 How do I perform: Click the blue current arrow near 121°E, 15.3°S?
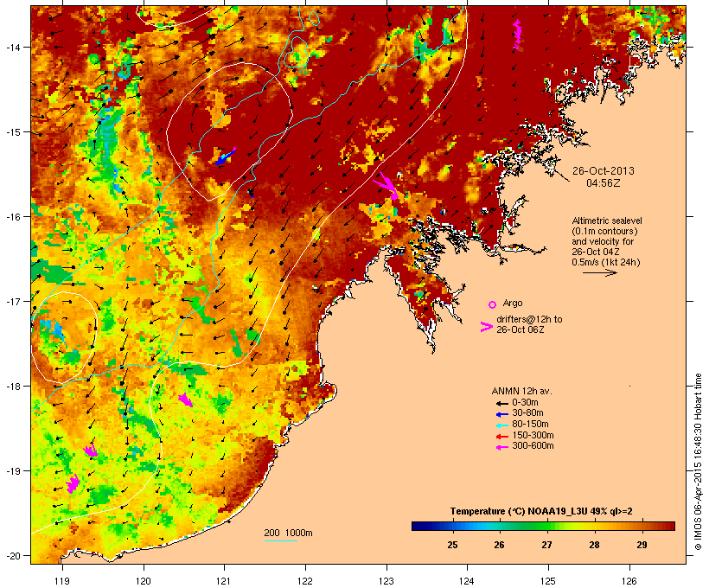pyautogui.click(x=226, y=157)
